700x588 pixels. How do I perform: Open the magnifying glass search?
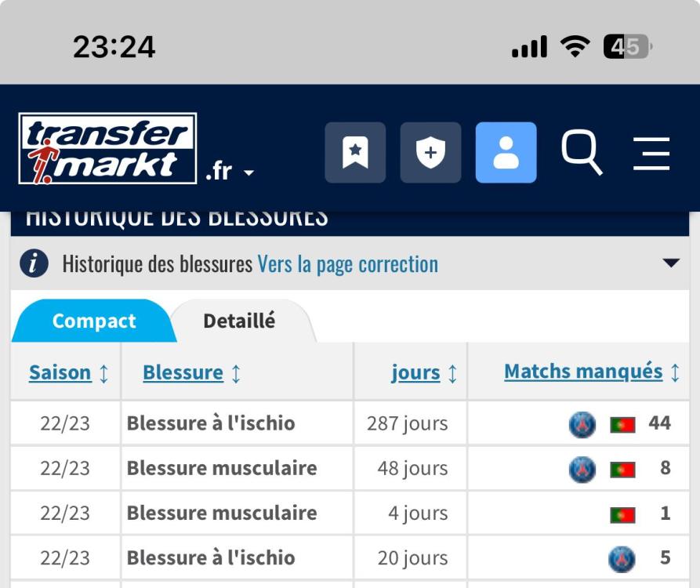tap(582, 152)
